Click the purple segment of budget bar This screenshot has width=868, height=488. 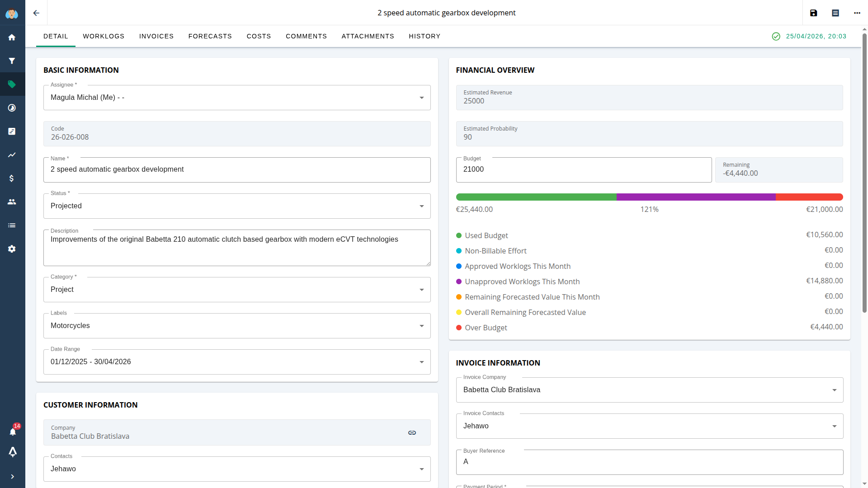(695, 197)
